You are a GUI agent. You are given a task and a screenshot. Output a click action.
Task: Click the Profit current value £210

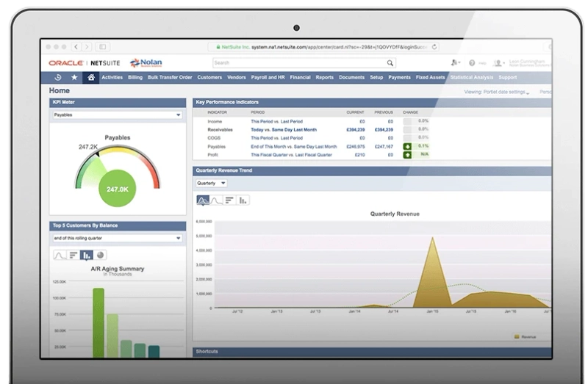[359, 155]
